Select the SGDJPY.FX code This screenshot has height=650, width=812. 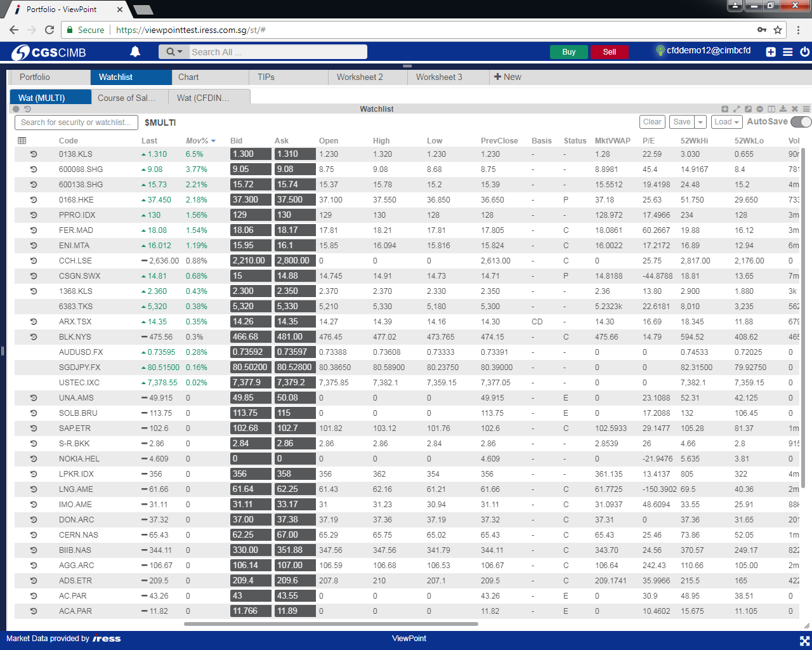[x=79, y=368]
